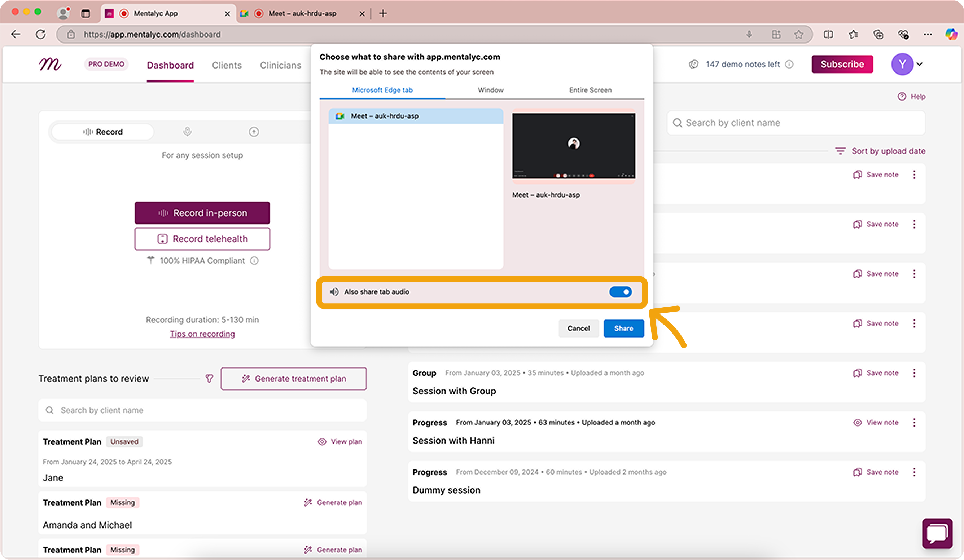Screen dimensions: 964x560
Task: Open three-dot menu for Session with Hanni
Action: point(914,422)
